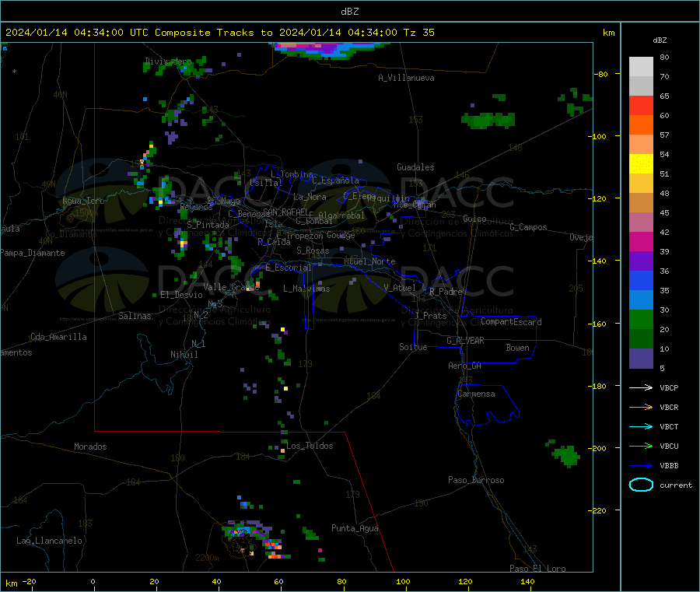Click the A_Villanueva map label

(x=406, y=78)
